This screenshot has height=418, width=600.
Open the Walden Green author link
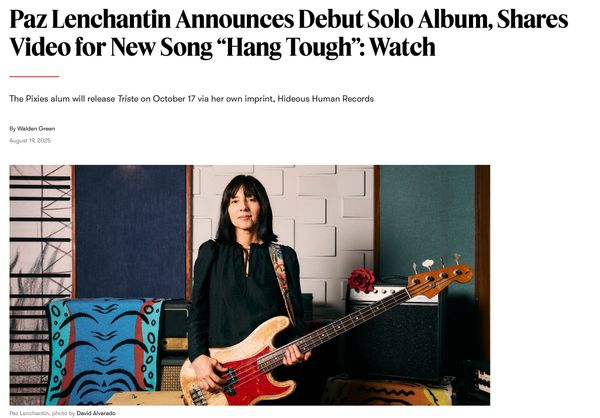coord(36,129)
